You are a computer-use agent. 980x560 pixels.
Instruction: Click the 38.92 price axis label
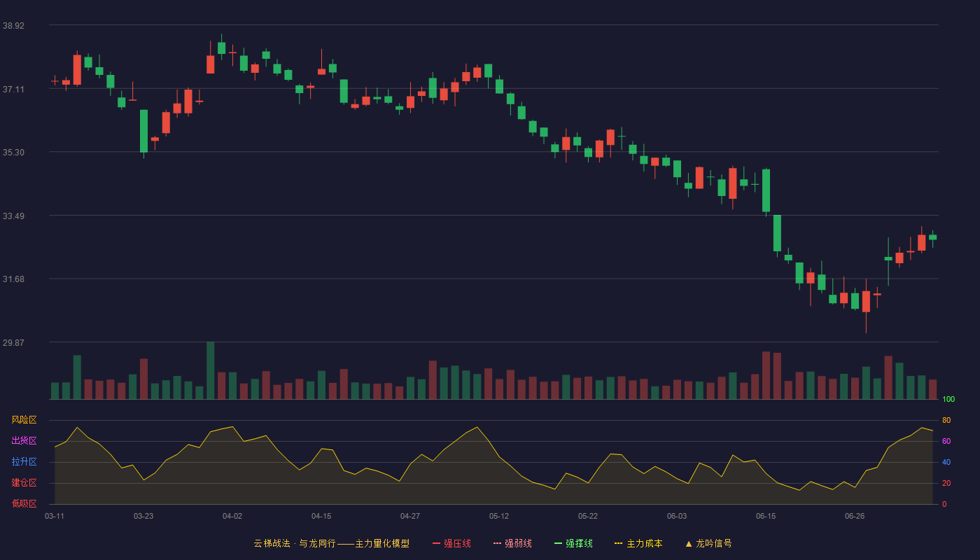tap(13, 25)
